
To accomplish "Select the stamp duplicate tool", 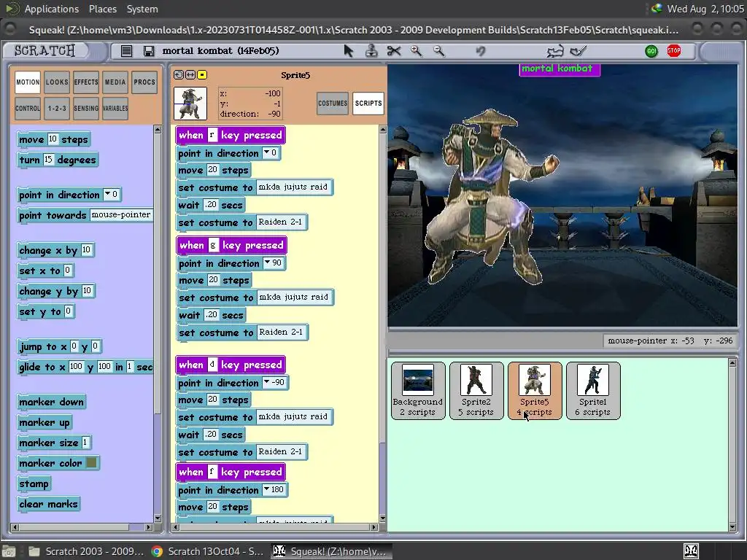I will pyautogui.click(x=371, y=50).
